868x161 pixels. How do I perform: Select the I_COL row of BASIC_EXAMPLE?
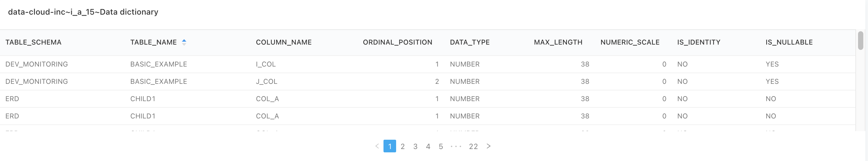[x=428, y=64]
